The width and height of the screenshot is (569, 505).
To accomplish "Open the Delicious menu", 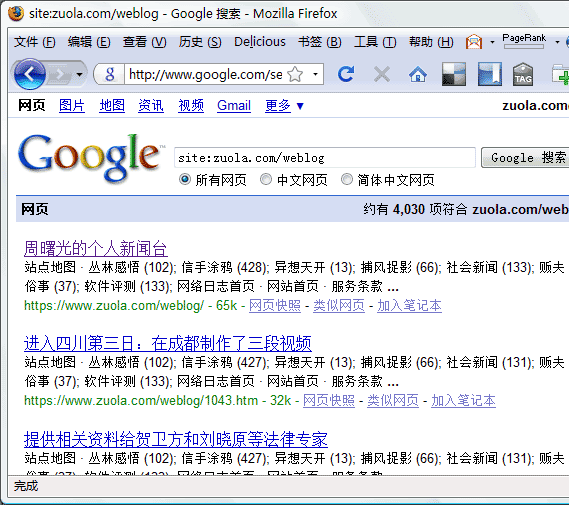I will [260, 42].
